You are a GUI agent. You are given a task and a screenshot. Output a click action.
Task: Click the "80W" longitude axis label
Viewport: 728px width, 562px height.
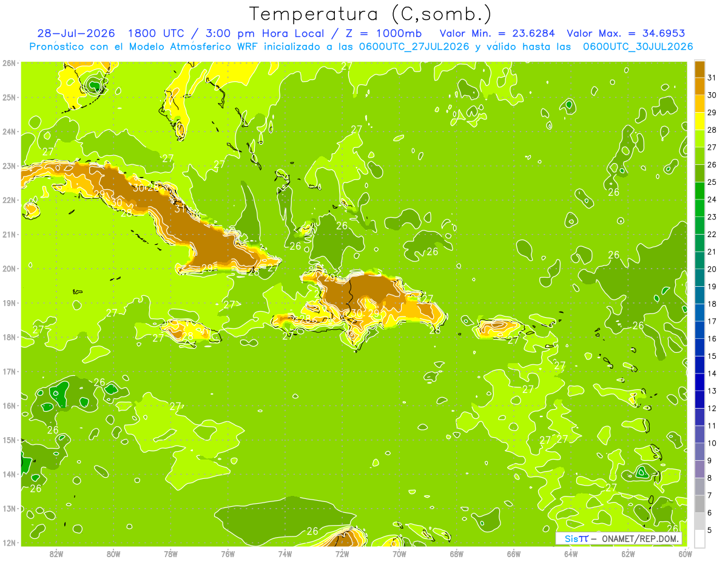pyautogui.click(x=113, y=554)
